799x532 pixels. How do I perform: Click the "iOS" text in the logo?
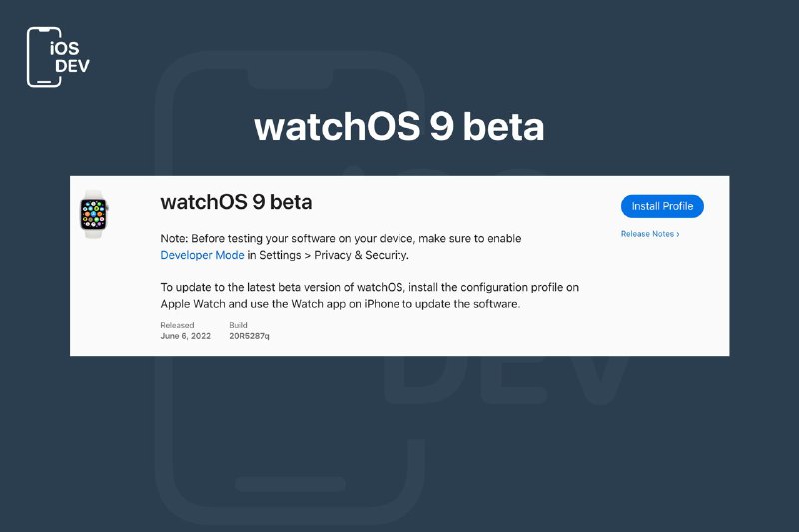click(64, 48)
